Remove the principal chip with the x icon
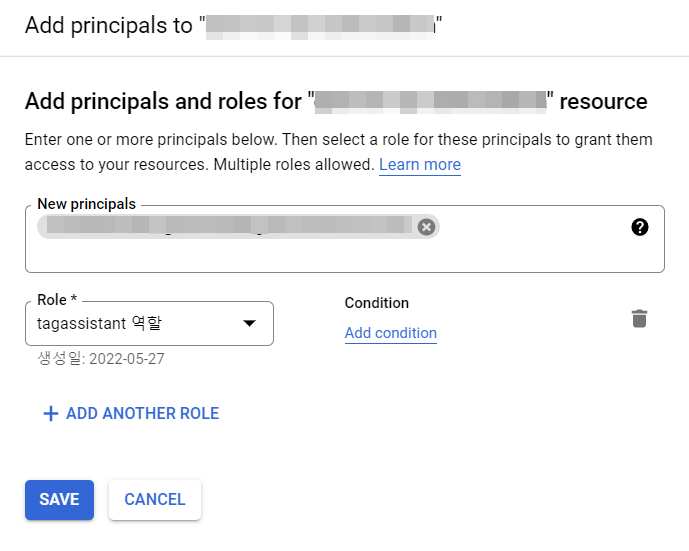This screenshot has width=689, height=551. point(426,227)
